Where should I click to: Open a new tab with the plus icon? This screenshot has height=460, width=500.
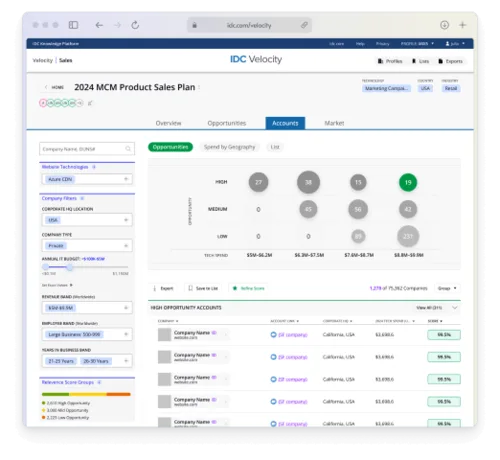[x=462, y=25]
